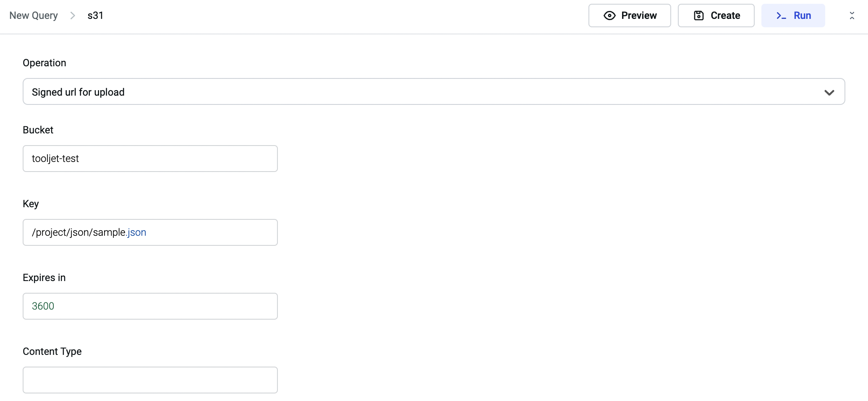The image size is (868, 401).
Task: Click into the Key field with sample.json path
Action: tap(150, 232)
